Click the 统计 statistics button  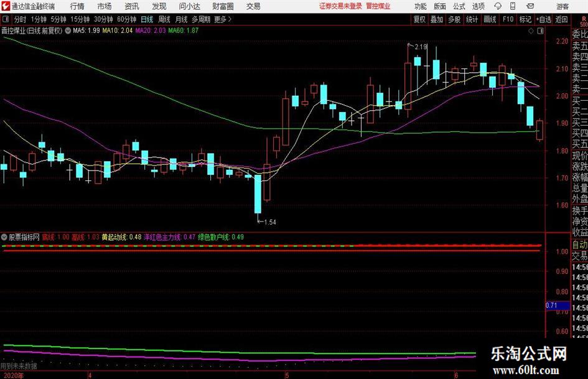(472, 19)
